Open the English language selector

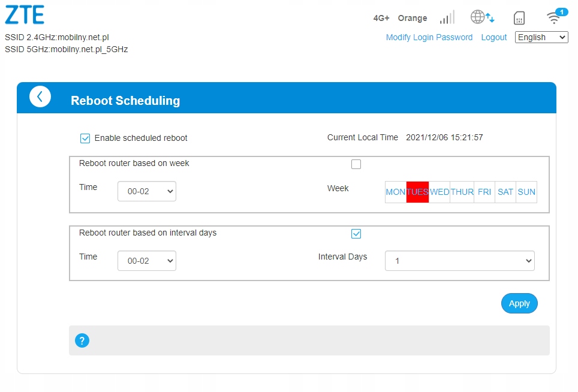(541, 37)
